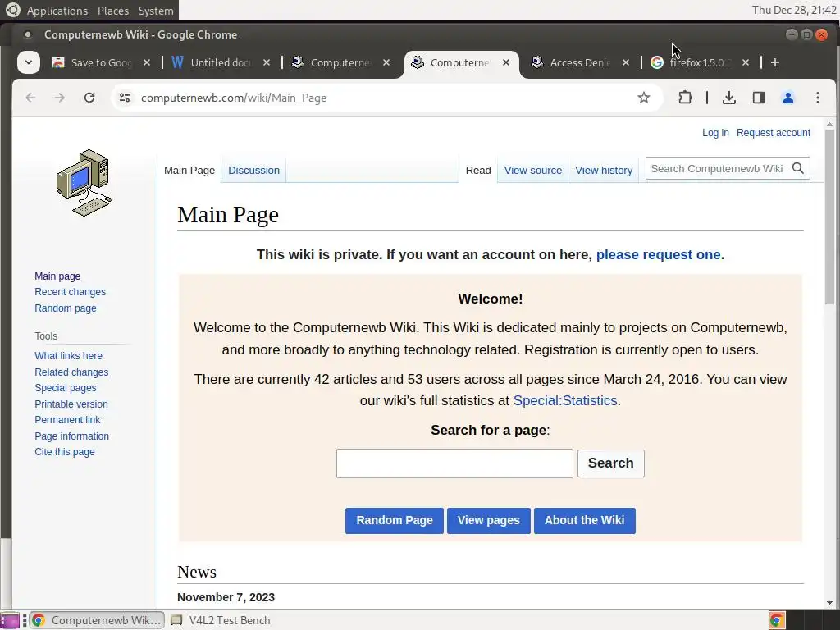Screen dimensions: 840x630
Task: Click the Chrome icon in the tray
Action: (x=777, y=620)
